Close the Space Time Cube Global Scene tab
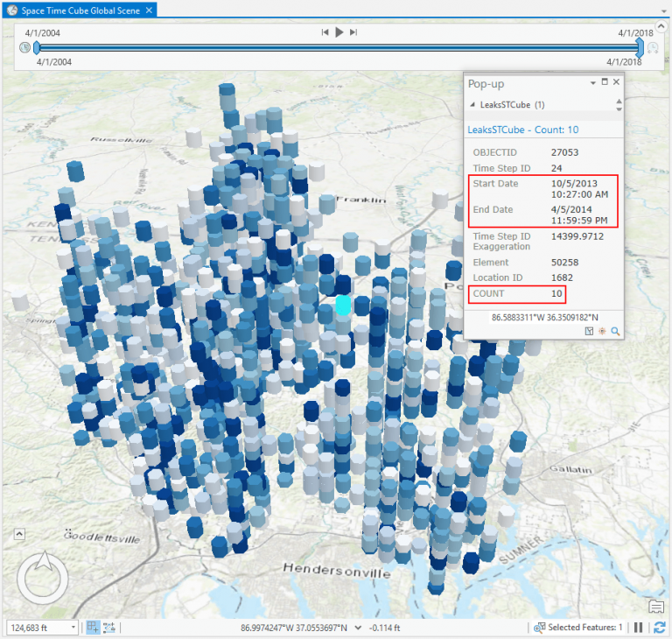The width and height of the screenshot is (672, 639). [x=149, y=11]
